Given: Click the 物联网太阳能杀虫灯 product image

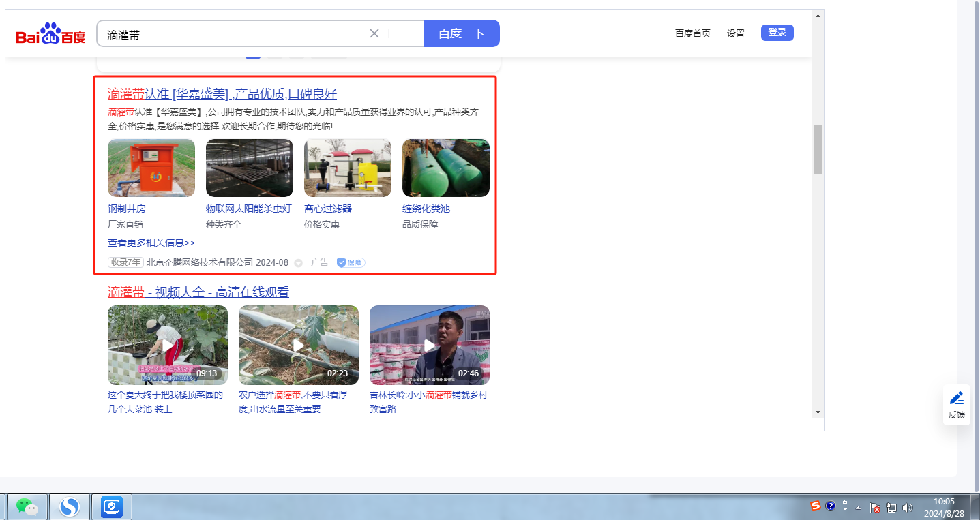Looking at the screenshot, I should tap(250, 168).
